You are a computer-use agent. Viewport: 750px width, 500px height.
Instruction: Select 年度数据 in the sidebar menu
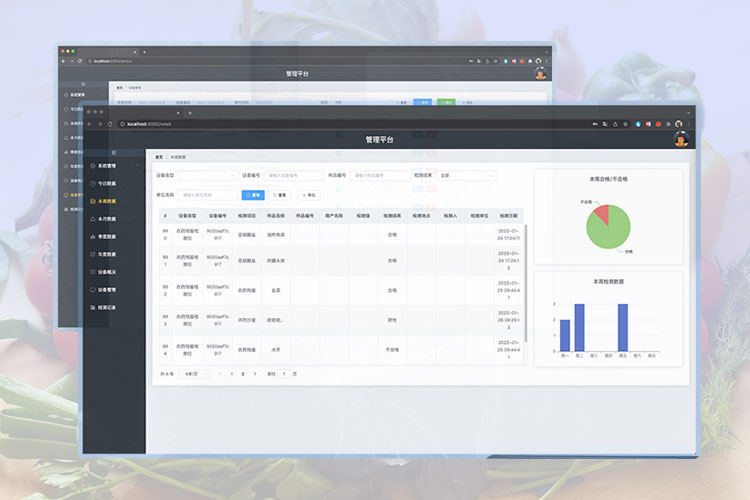108,255
